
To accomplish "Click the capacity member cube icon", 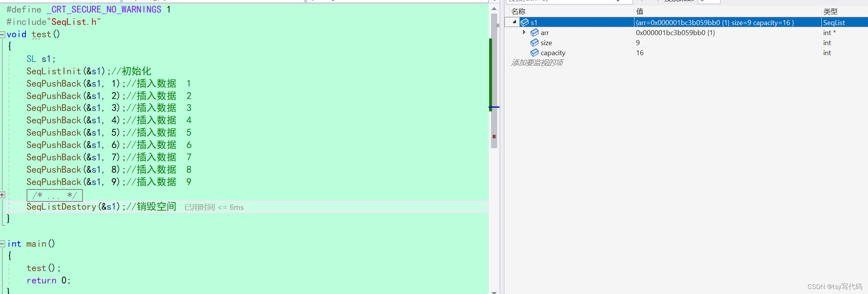I will 535,52.
